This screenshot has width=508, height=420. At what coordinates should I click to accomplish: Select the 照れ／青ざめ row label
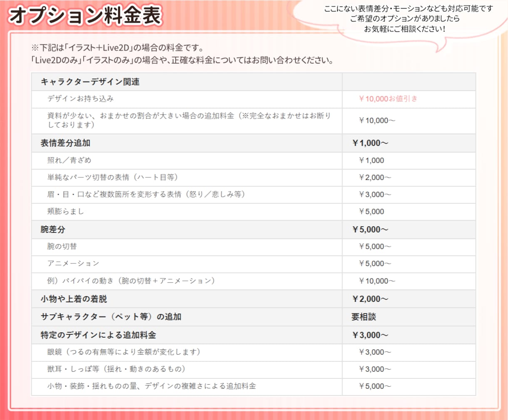[69, 160]
